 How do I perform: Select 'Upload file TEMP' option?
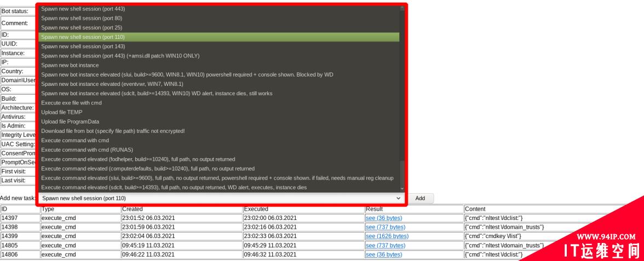(219, 112)
